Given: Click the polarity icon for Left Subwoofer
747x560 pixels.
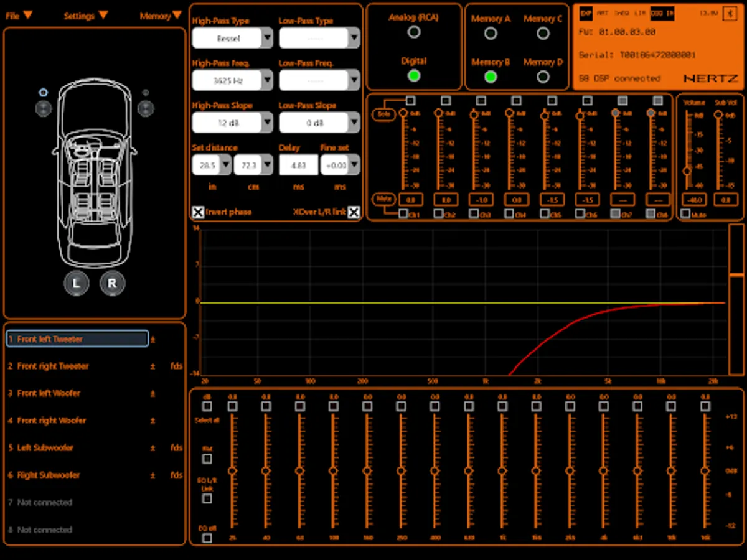Looking at the screenshot, I should 153,448.
